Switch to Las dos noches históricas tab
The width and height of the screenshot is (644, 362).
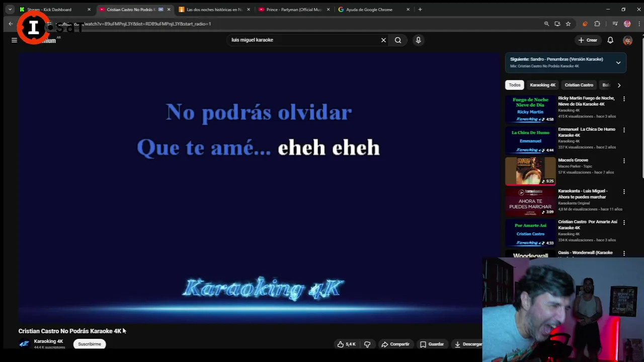point(214,10)
